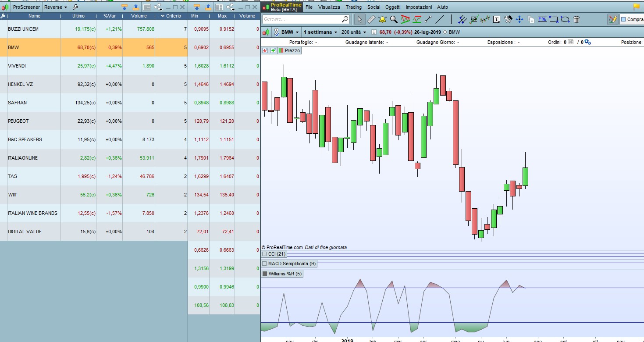Click the yellow flag icon
The width and height of the screenshot is (644, 342).
pyautogui.click(x=637, y=7)
